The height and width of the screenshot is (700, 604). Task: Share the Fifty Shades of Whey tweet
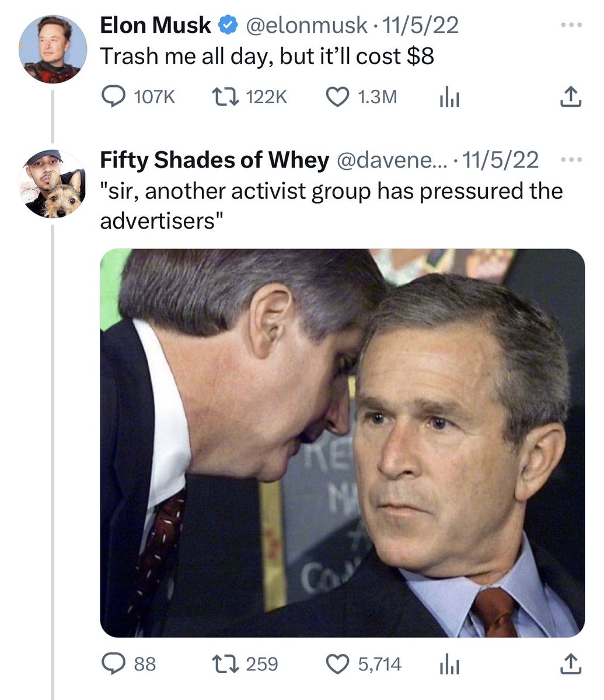571,663
